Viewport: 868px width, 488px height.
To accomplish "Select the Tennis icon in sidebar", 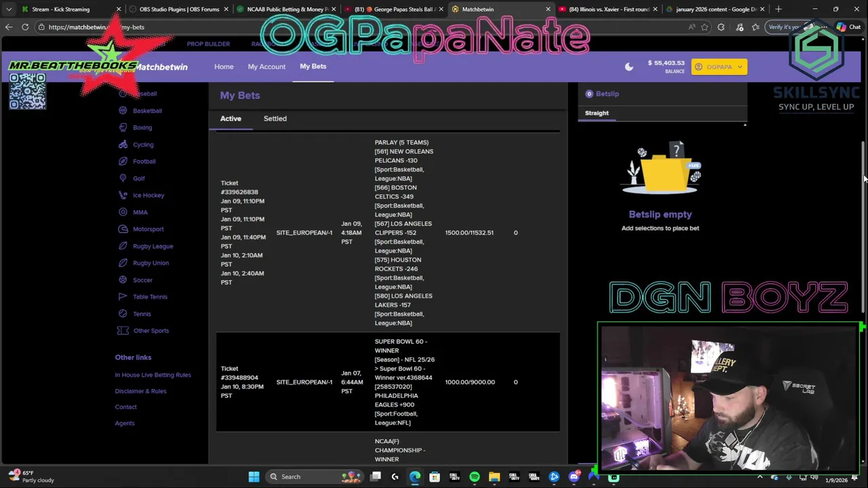I will (123, 314).
